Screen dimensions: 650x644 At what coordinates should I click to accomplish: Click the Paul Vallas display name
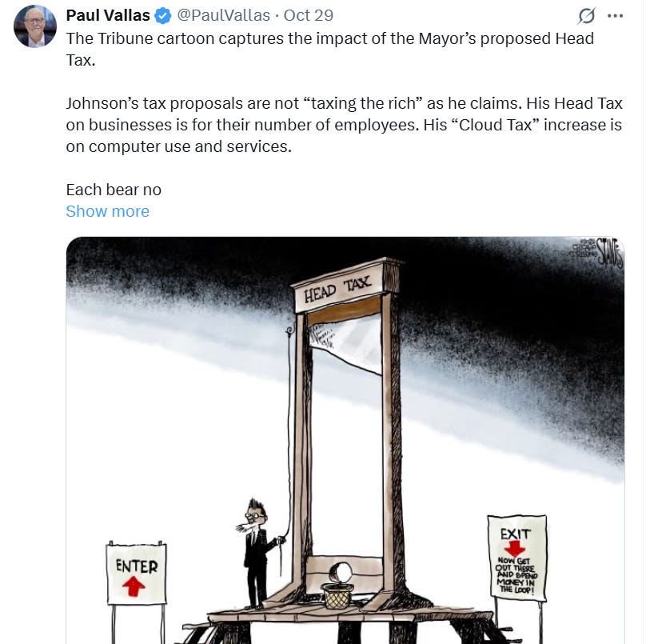coord(108,16)
